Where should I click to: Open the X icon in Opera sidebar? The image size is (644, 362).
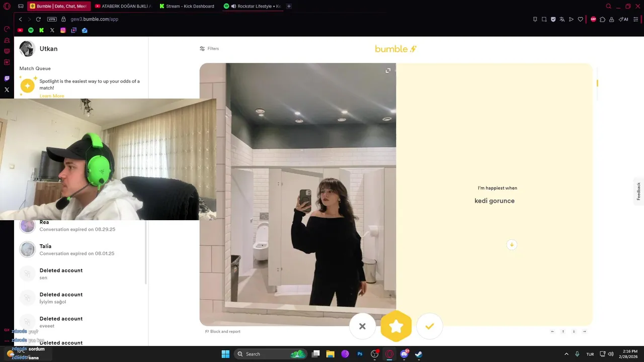[x=7, y=90]
